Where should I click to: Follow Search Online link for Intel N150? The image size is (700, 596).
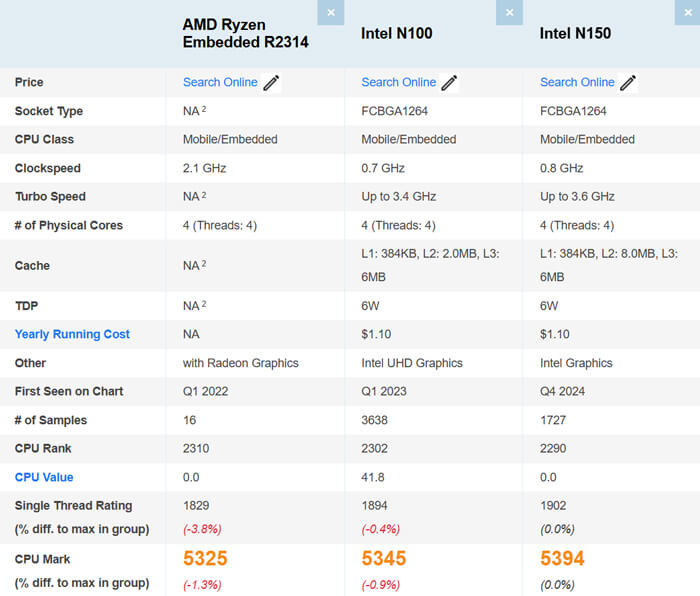pyautogui.click(x=577, y=82)
